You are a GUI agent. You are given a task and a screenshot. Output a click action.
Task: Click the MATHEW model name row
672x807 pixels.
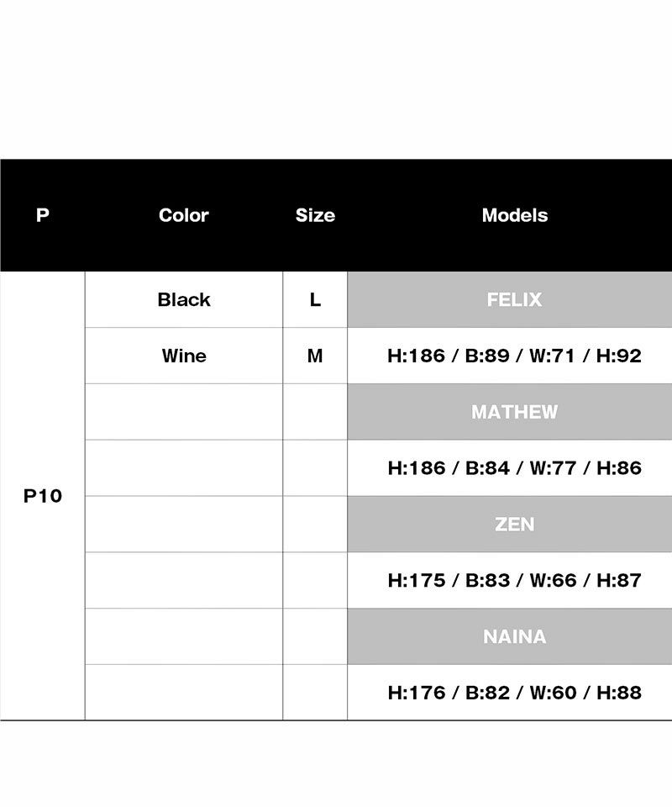tap(514, 412)
